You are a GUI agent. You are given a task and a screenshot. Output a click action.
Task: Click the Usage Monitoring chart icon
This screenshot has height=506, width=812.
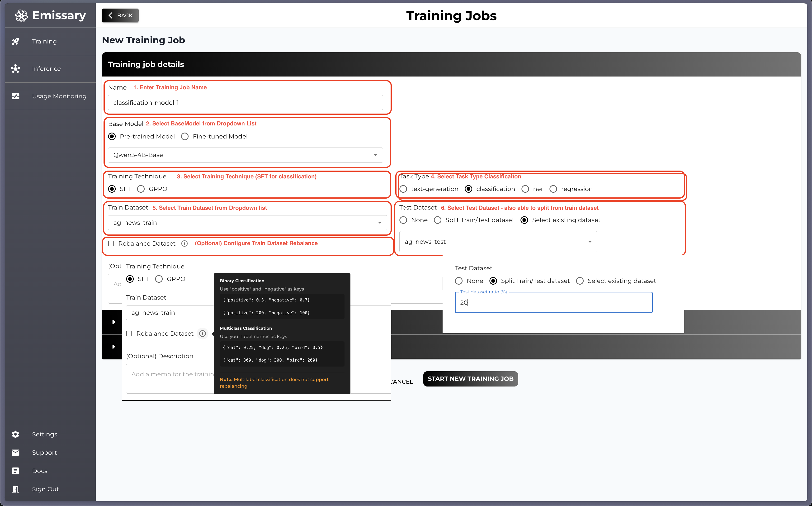pos(16,96)
